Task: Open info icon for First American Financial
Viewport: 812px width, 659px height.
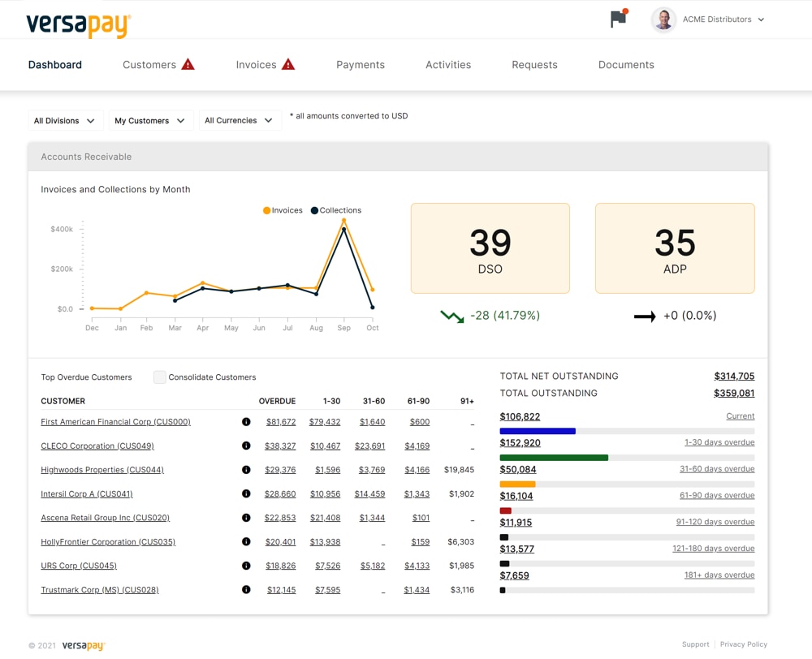Action: tap(246, 422)
